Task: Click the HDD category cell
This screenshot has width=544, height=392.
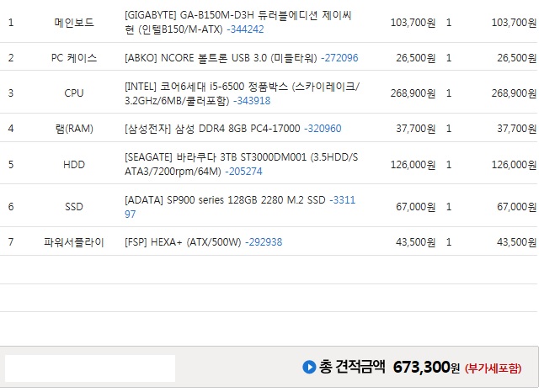Action: coord(74,165)
